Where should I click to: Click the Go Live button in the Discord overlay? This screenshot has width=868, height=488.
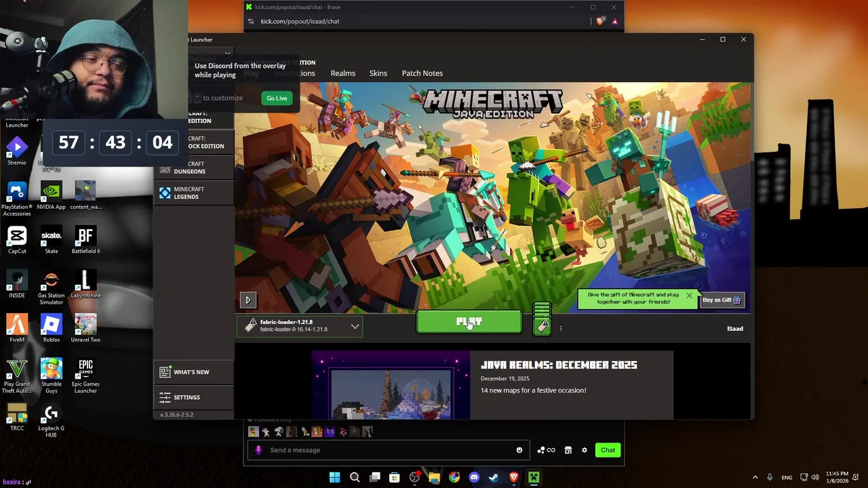coord(277,98)
